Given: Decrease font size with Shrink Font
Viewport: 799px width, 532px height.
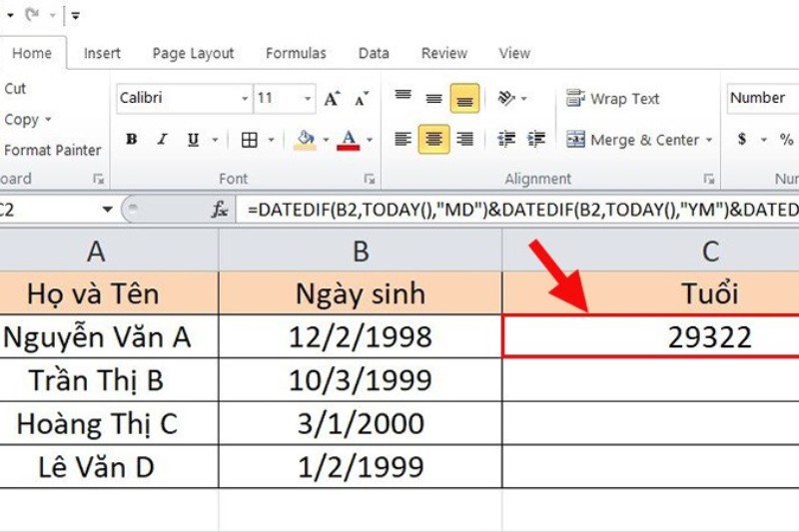Looking at the screenshot, I should pos(362,98).
